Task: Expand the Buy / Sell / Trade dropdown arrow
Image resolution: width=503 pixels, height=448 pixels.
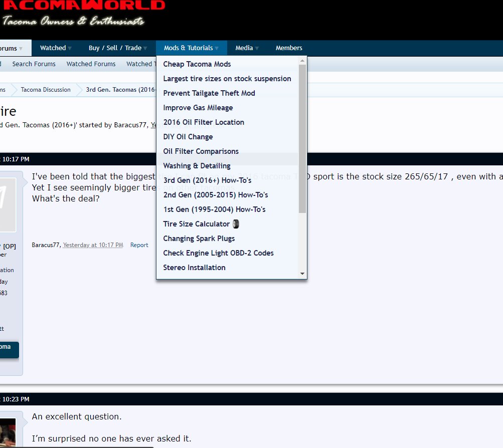Action: pyautogui.click(x=145, y=49)
